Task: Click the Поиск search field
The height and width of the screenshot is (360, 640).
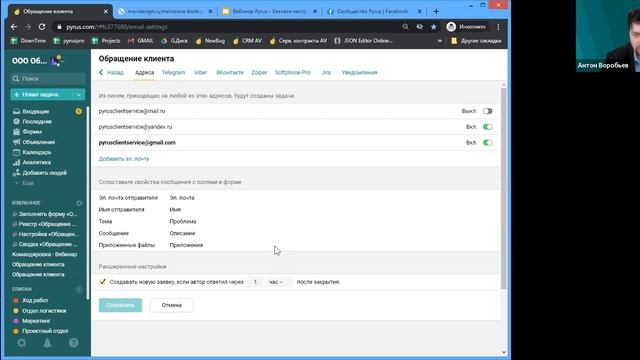Action: point(48,78)
